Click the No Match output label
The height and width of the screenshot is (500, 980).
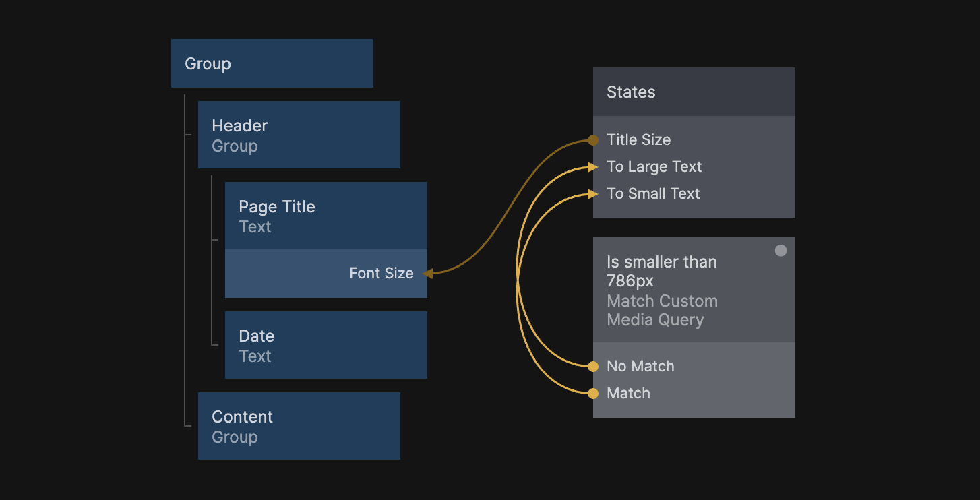coord(640,367)
